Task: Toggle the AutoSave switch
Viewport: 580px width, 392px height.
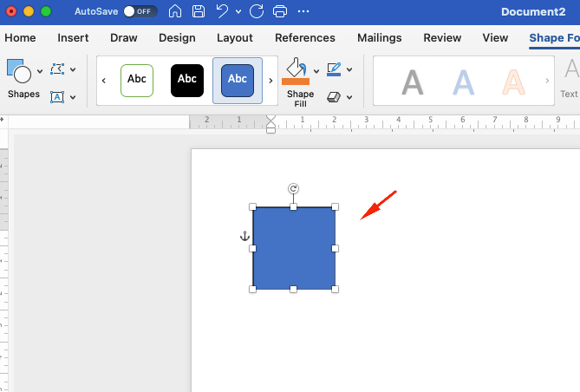Action: 140,11
